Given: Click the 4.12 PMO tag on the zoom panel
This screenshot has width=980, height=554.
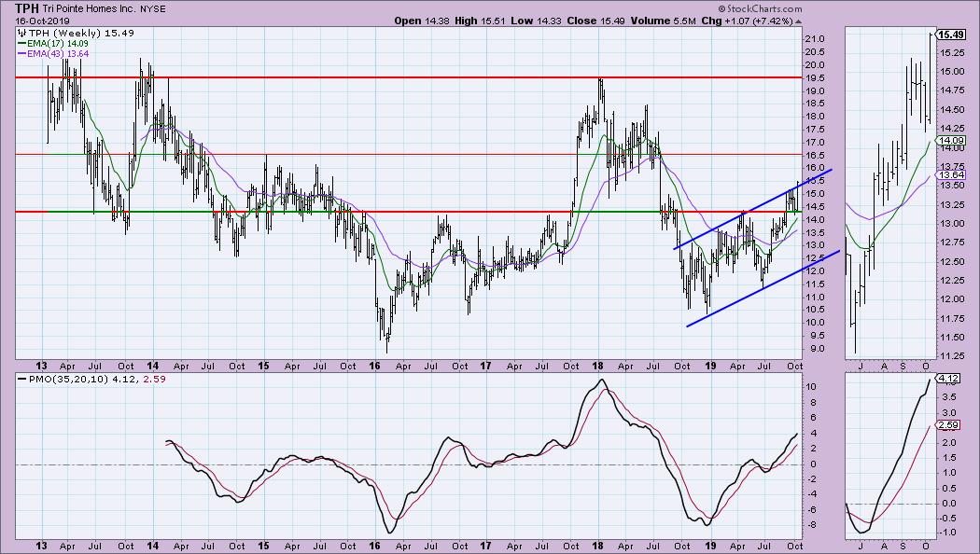Looking at the screenshot, I should click(947, 378).
